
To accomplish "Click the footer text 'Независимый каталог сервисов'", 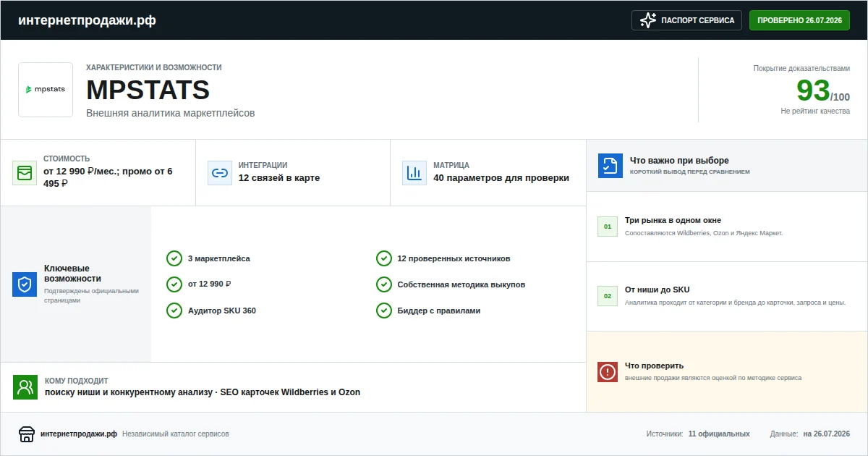I will click(x=176, y=434).
